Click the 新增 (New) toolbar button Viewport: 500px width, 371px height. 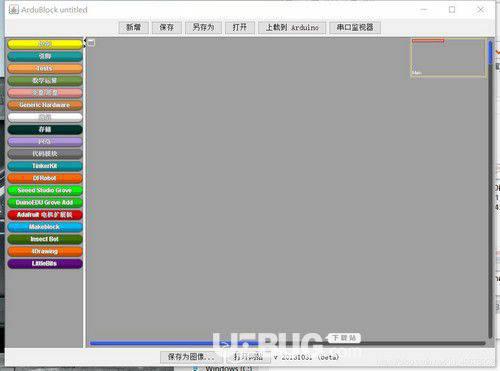coord(133,28)
